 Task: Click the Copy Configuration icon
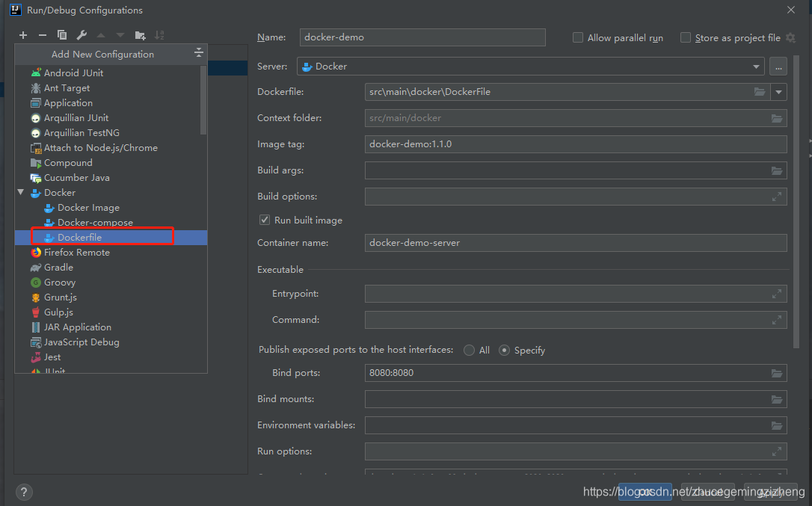point(62,35)
